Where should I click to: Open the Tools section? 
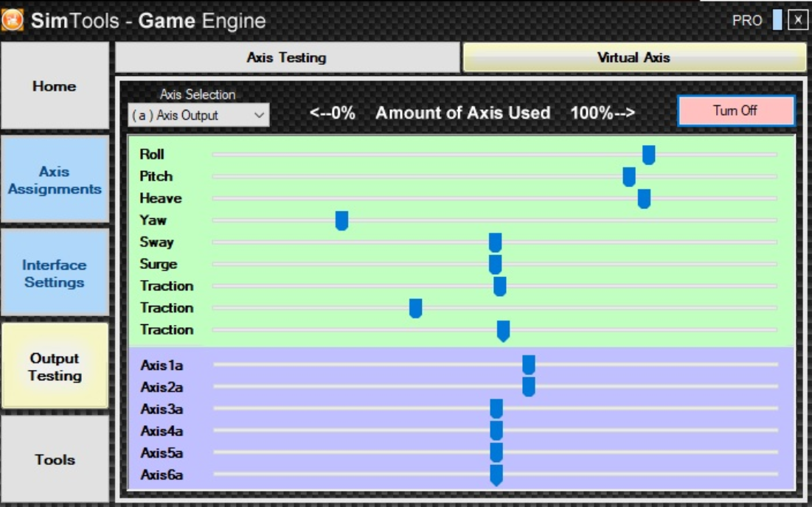[x=55, y=459]
